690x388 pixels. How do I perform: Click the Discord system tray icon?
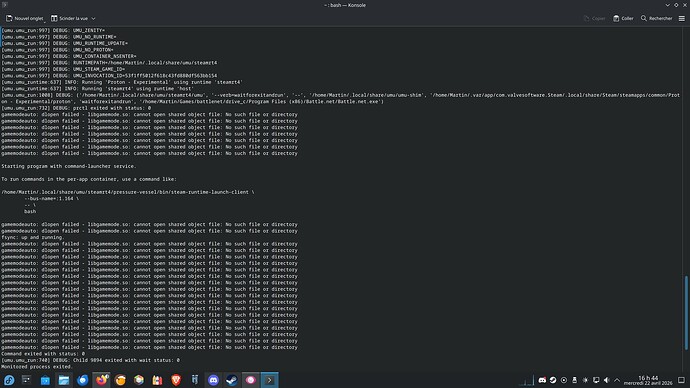(542, 380)
